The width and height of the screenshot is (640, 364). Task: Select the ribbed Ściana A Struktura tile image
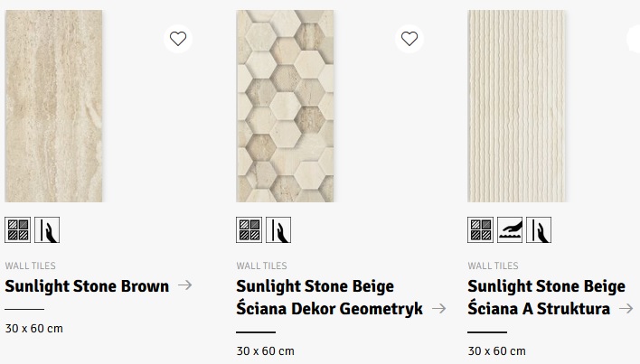516,106
